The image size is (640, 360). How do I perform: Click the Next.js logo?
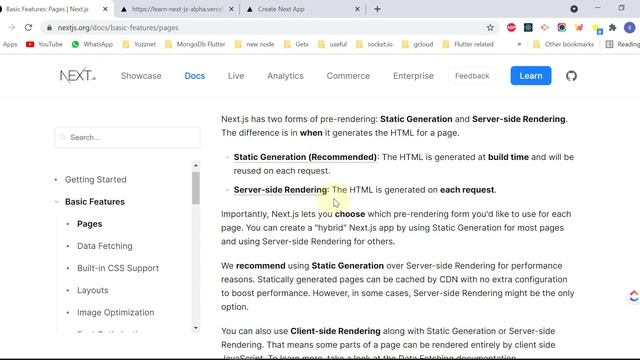coord(78,76)
